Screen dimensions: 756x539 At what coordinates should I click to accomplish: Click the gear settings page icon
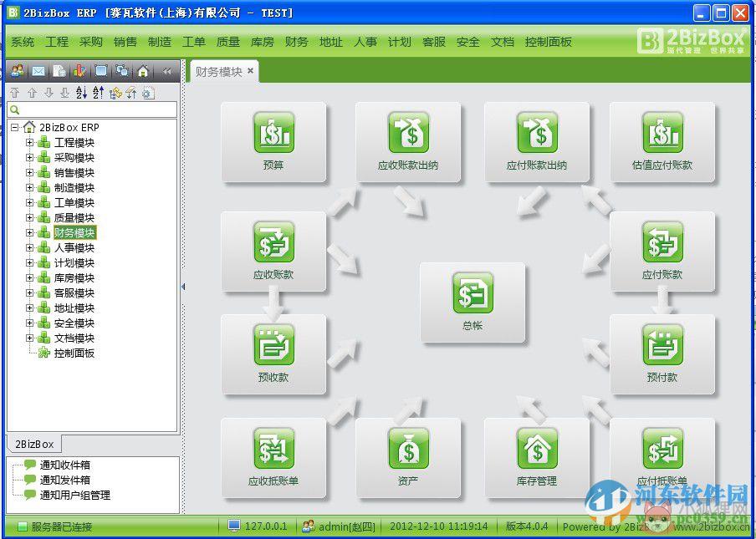click(149, 93)
